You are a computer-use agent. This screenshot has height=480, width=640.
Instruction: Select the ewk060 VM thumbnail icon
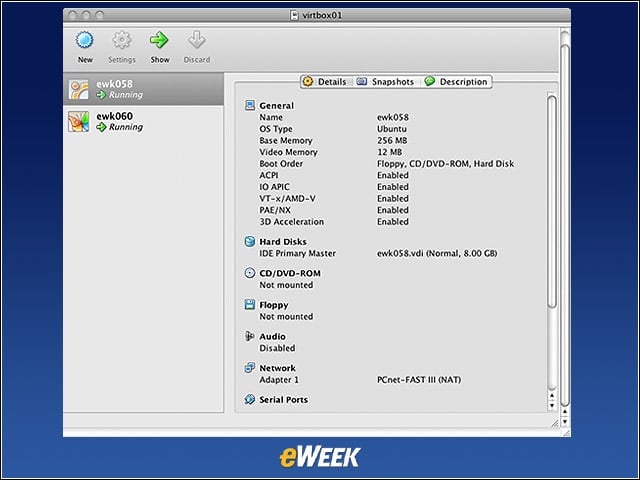pos(78,122)
